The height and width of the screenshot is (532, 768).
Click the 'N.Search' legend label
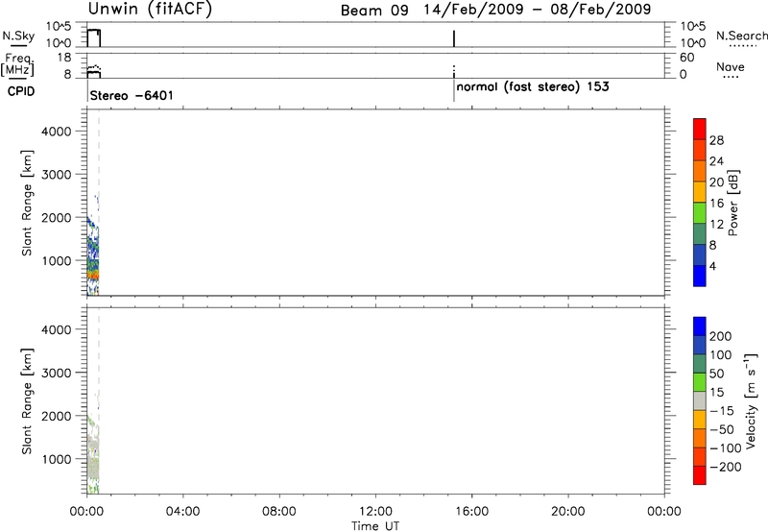pyautogui.click(x=741, y=36)
